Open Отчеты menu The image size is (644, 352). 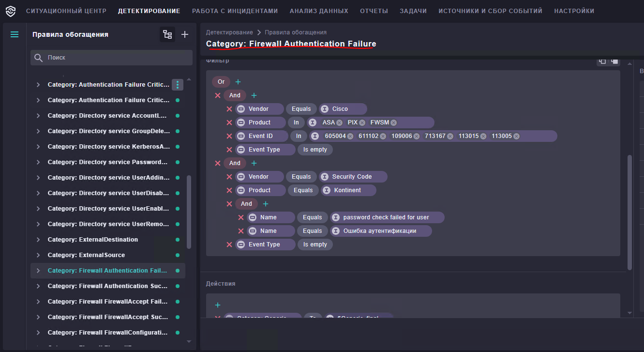[374, 11]
